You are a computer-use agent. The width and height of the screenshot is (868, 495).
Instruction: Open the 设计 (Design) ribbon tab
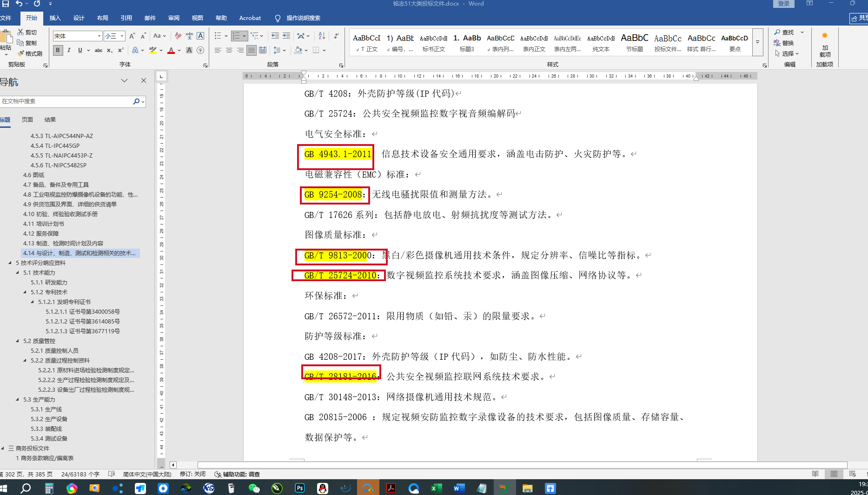tap(79, 18)
